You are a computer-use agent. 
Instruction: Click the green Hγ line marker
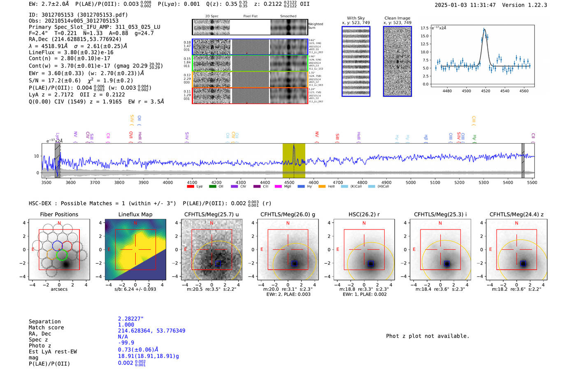pos(474,139)
